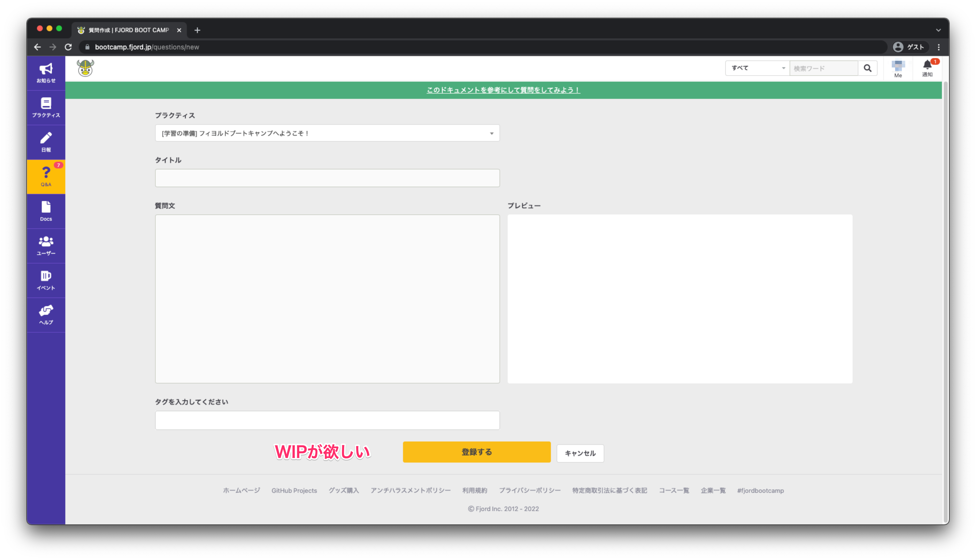Open the green document reference link

tap(503, 90)
